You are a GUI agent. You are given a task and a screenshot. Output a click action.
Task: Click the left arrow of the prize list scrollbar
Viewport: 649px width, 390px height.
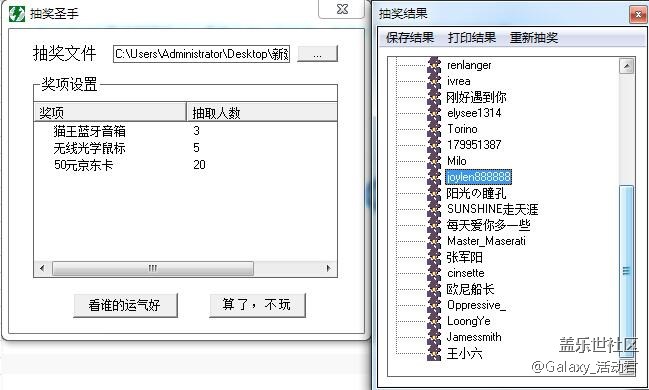(x=42, y=268)
